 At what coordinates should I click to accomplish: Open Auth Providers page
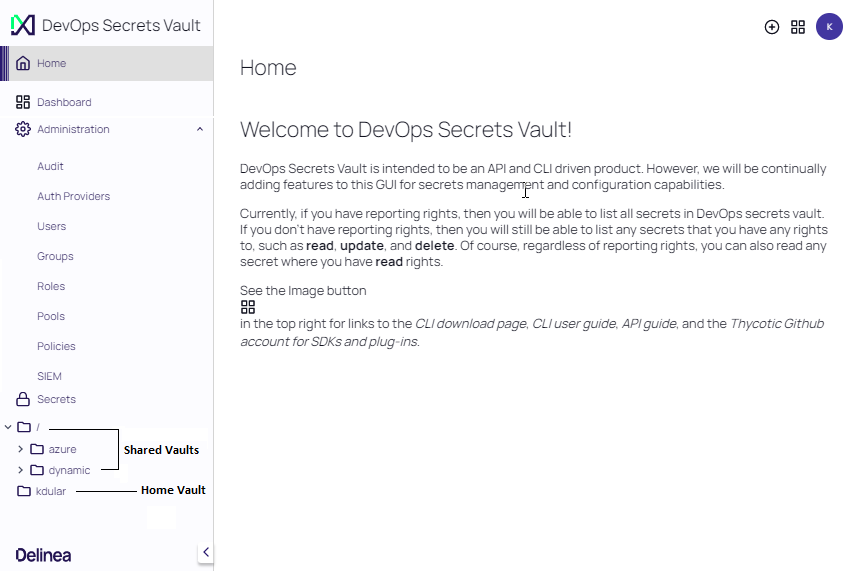click(73, 196)
